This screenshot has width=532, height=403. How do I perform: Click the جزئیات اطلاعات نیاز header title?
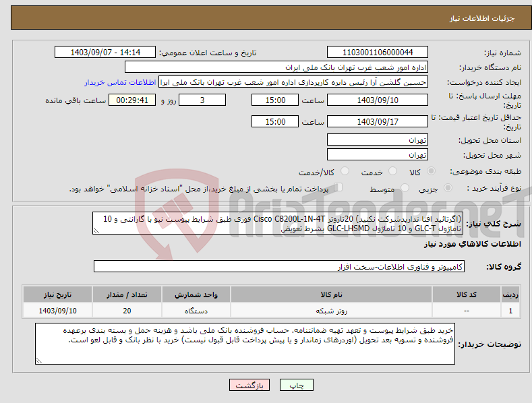482,18
